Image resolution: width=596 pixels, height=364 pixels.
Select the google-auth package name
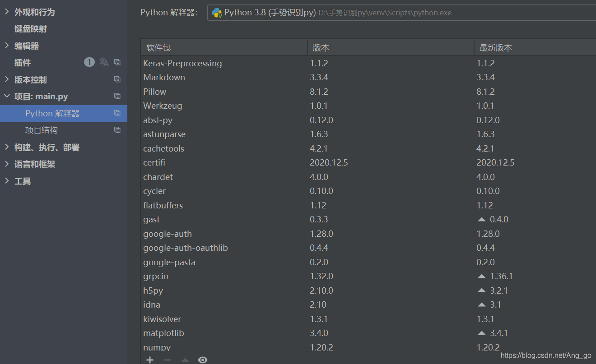(168, 234)
